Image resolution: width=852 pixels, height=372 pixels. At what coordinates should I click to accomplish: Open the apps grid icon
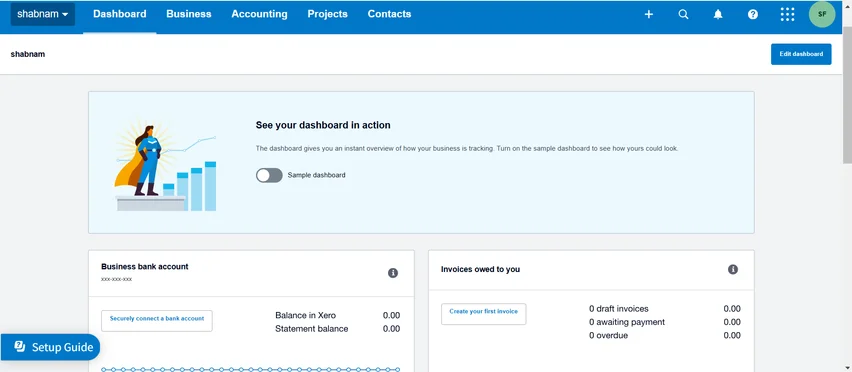[x=787, y=15]
